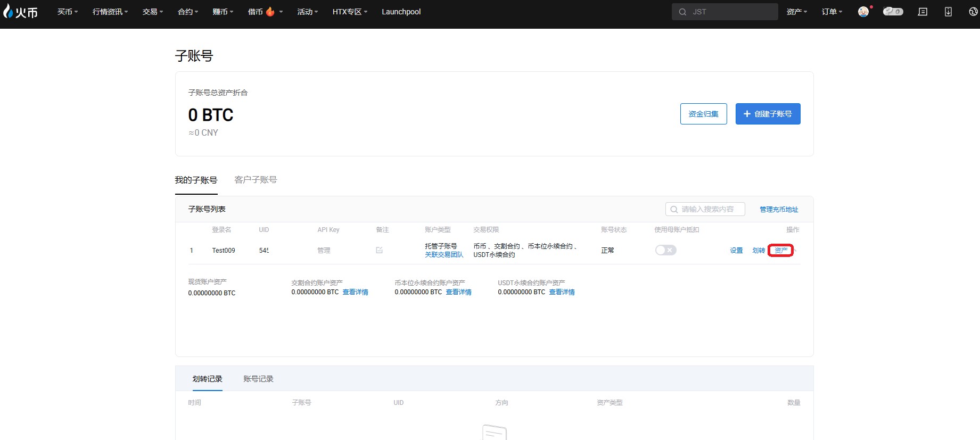This screenshot has height=440, width=980.
Task: Click the 关联交易团队 link
Action: point(444,255)
